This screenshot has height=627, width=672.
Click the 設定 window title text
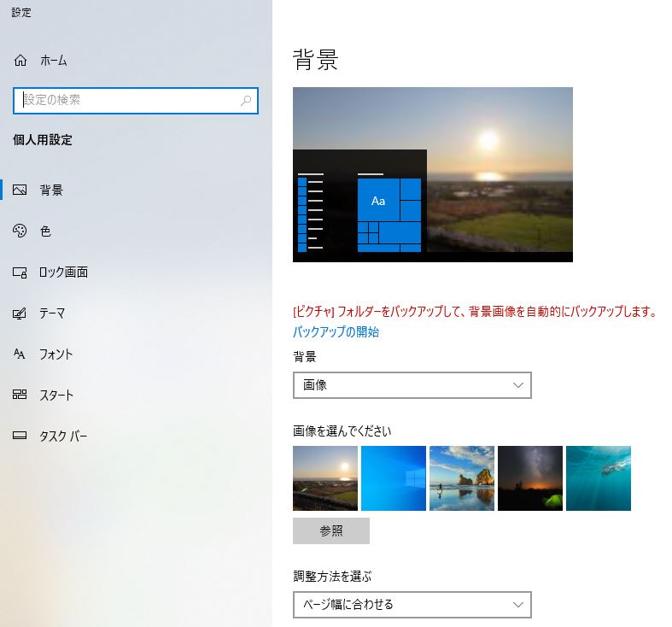[x=21, y=13]
